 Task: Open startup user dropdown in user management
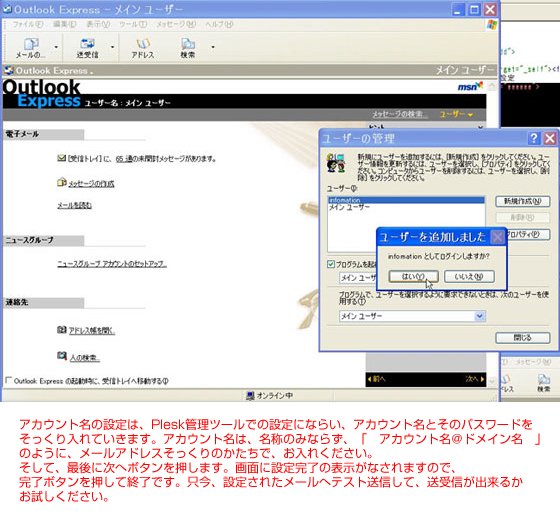click(x=358, y=278)
